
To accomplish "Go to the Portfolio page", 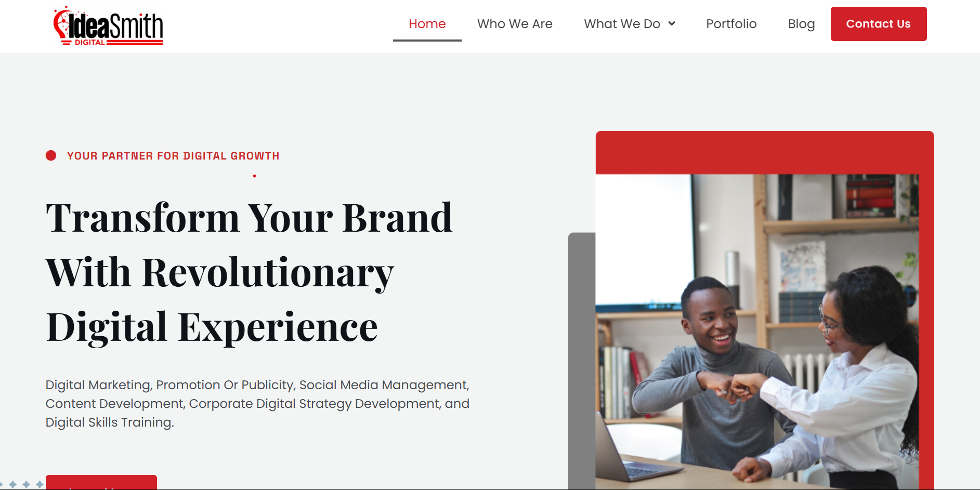I will [x=731, y=24].
